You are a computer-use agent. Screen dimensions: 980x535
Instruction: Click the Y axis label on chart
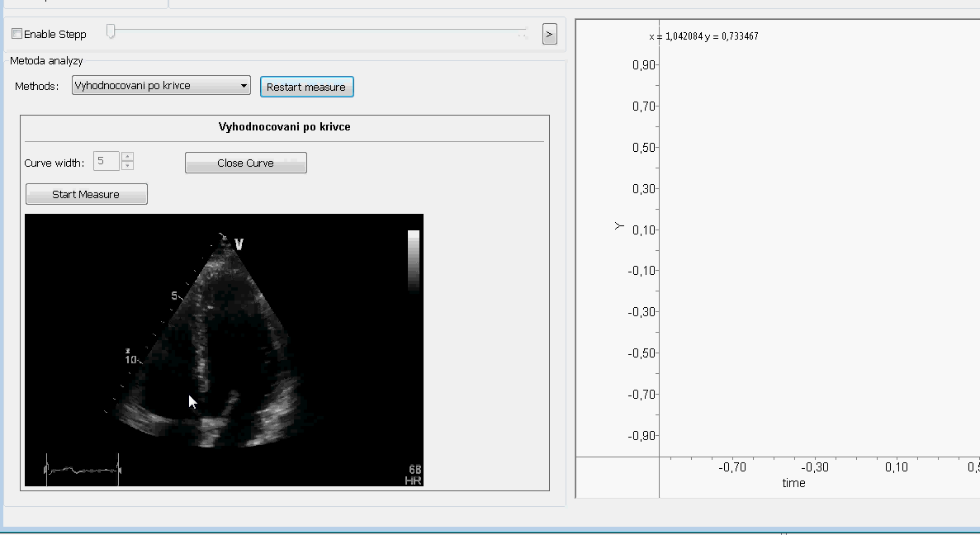pyautogui.click(x=619, y=225)
